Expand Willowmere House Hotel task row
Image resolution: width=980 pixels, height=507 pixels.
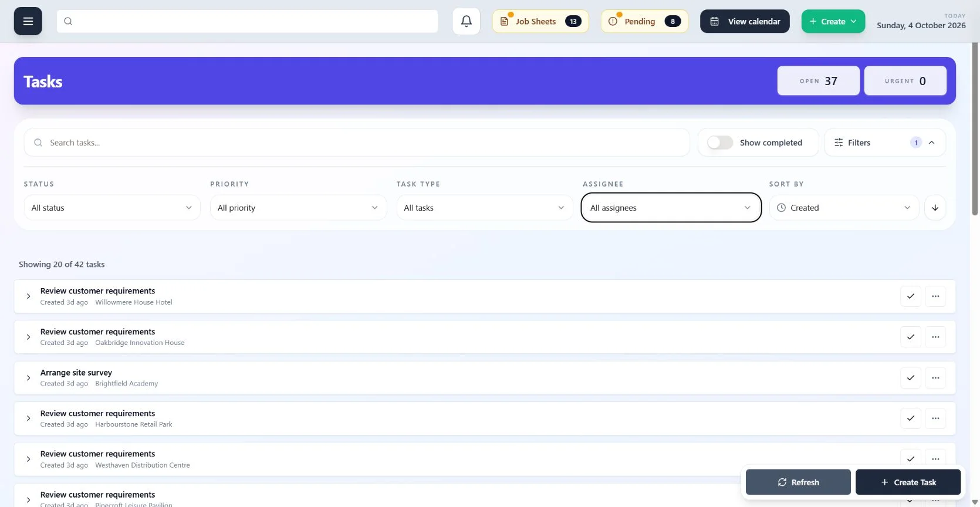tap(28, 296)
